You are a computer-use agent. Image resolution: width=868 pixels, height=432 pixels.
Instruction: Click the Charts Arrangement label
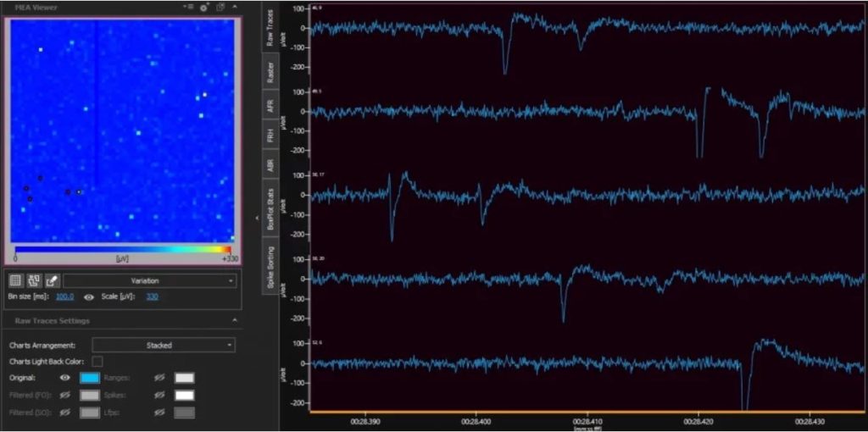pos(42,345)
